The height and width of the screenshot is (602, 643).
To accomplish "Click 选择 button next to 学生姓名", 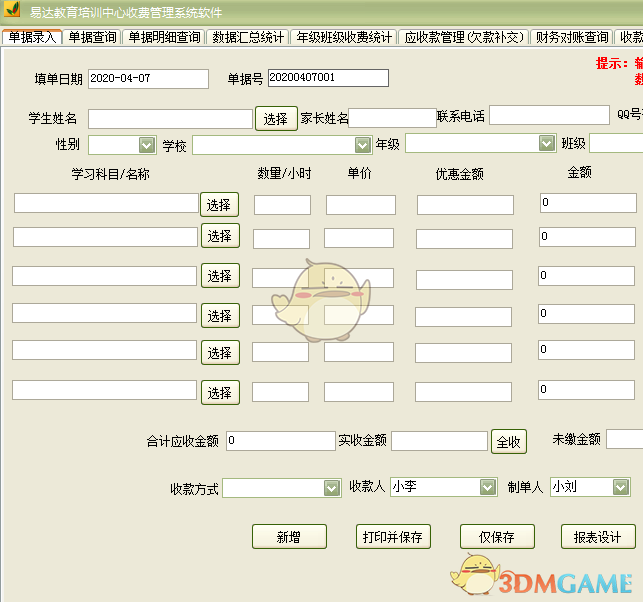I will coord(276,119).
